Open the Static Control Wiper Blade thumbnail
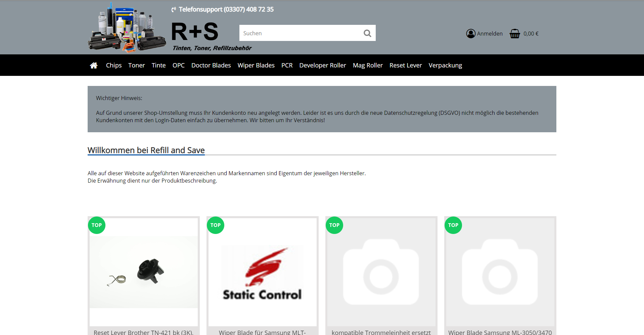Viewport: 644px width, 335px height. point(263,272)
